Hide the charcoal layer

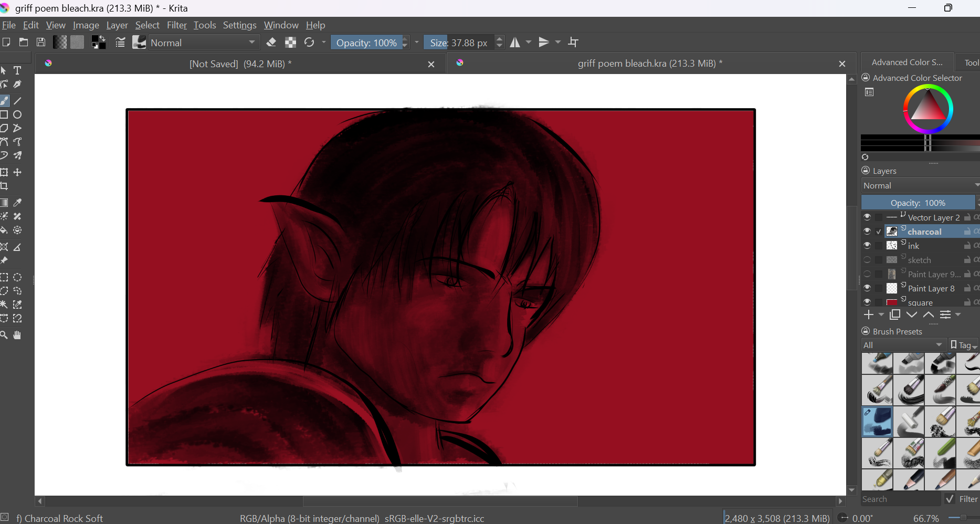pos(867,232)
